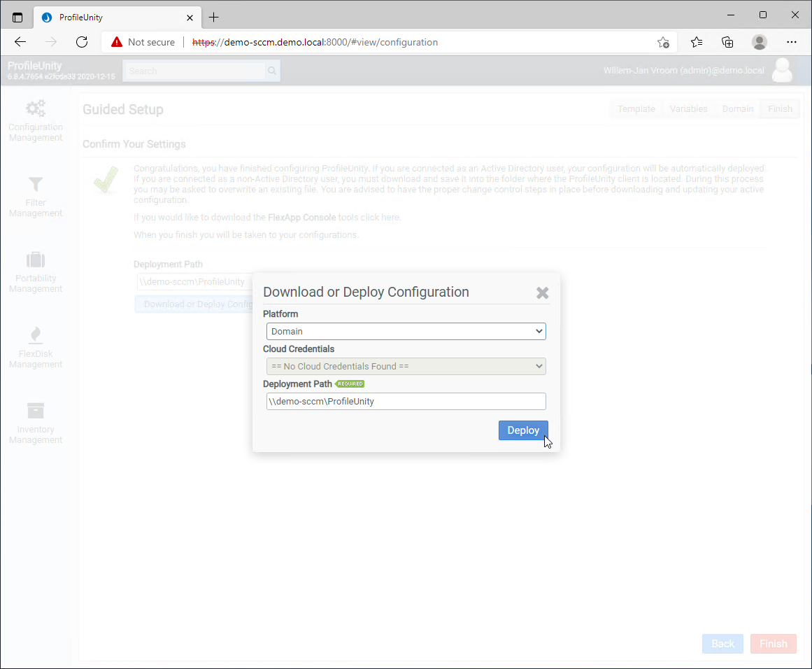
Task: Switch to the Variables step tab
Action: click(688, 109)
